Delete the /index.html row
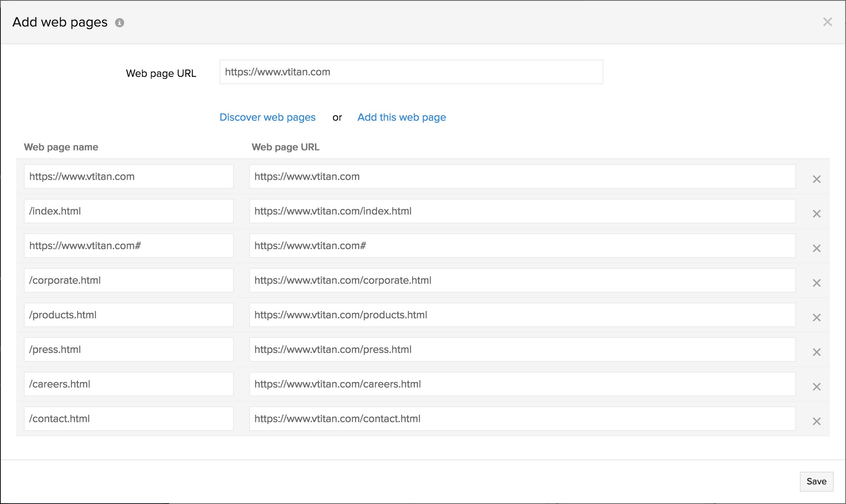The image size is (846, 504). click(x=816, y=214)
